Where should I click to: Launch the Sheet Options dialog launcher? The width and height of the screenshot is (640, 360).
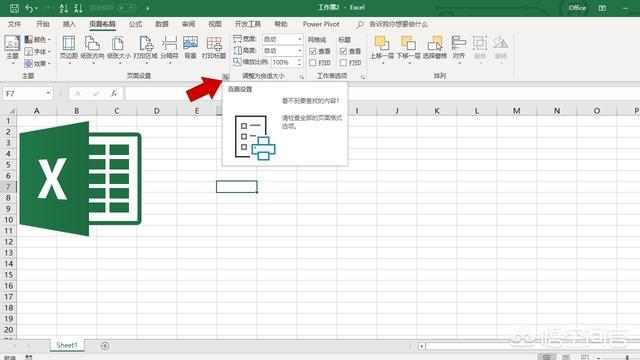pos(362,77)
